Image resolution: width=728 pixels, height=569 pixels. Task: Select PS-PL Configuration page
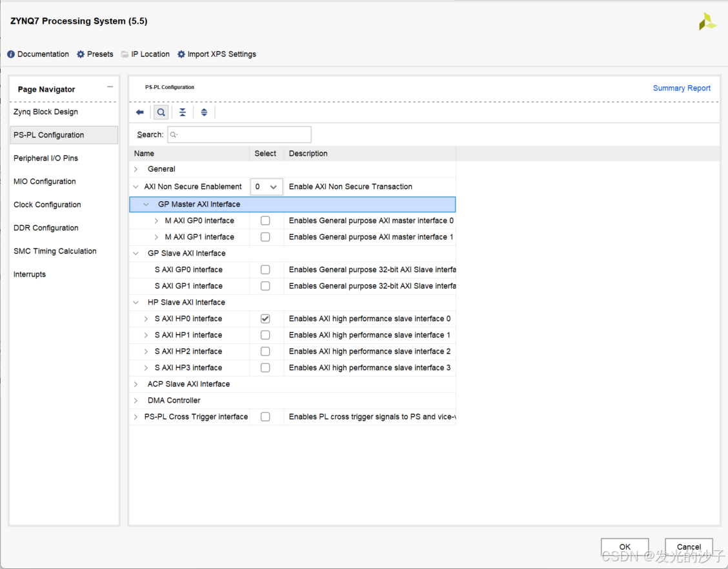(64, 135)
